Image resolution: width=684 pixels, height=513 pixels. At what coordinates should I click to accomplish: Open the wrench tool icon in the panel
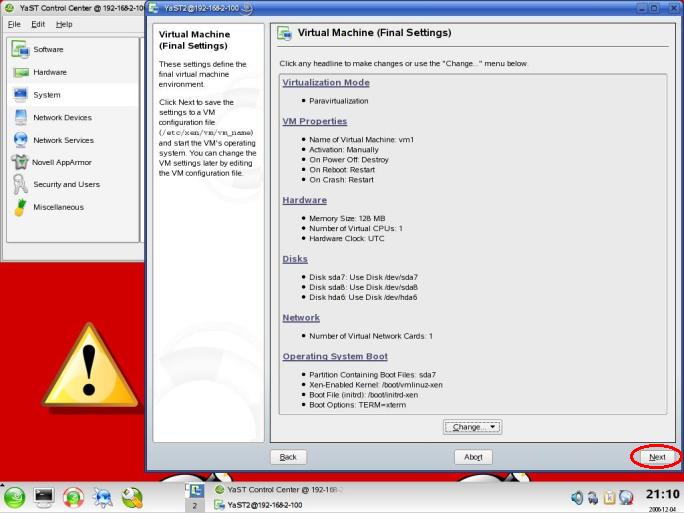[132, 498]
